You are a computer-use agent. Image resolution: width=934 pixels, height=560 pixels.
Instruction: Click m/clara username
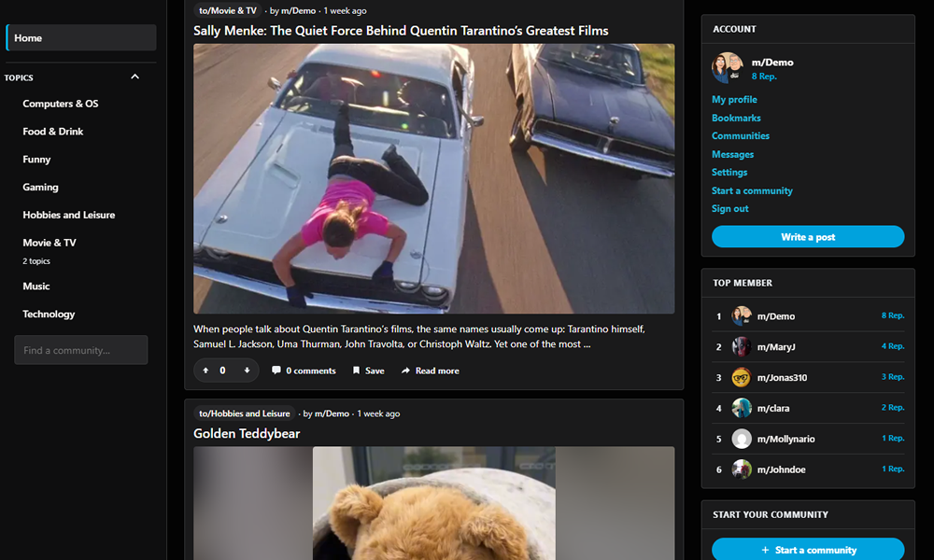click(773, 408)
